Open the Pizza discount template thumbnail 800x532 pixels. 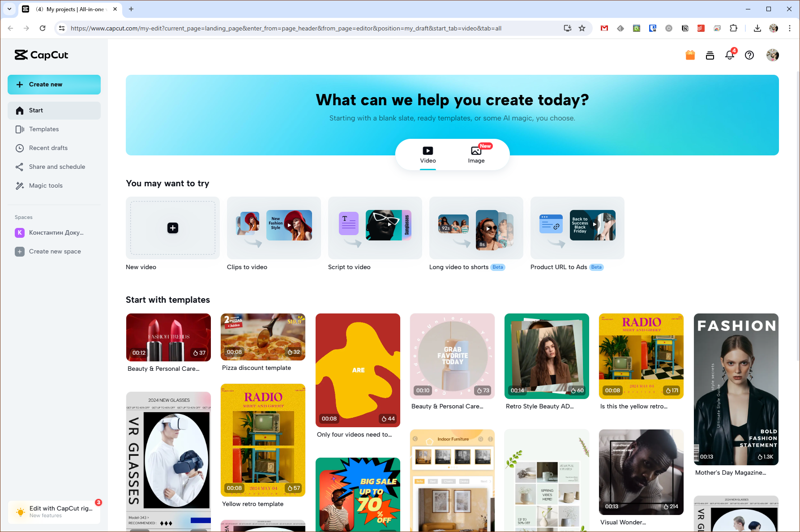tap(263, 337)
